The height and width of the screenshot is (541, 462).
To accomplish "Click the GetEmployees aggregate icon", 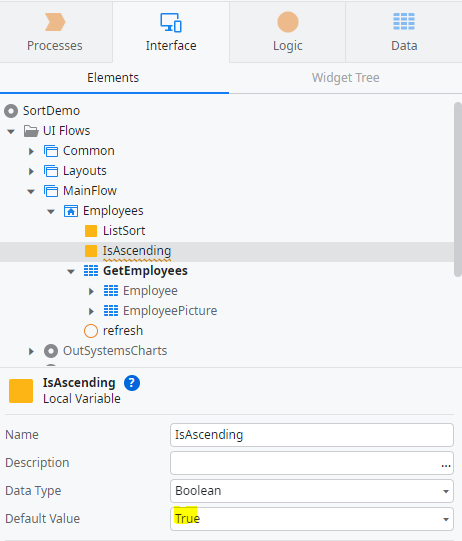I will tap(91, 271).
